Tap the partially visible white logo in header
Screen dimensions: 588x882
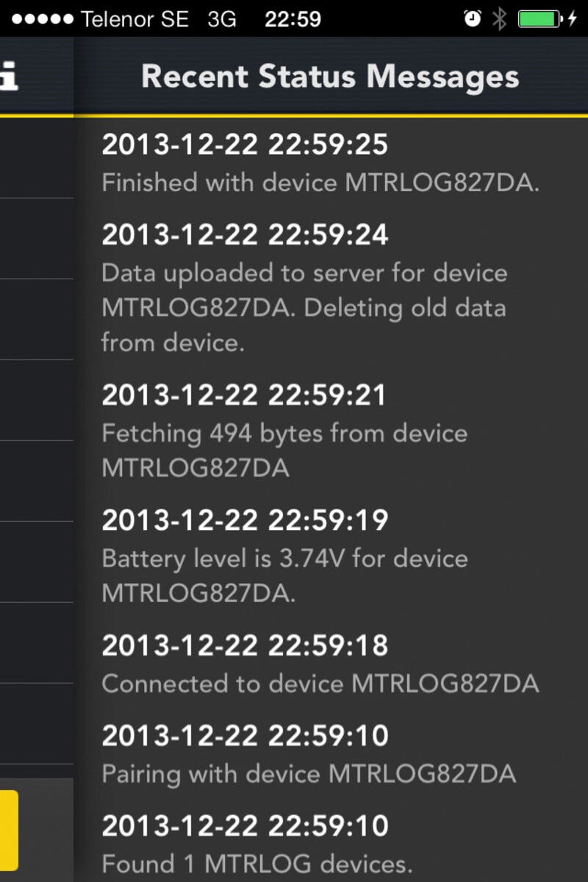pos(9,77)
